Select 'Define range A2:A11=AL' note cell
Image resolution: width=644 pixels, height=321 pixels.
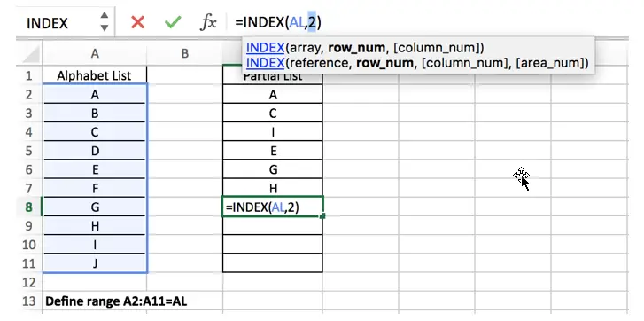116,301
